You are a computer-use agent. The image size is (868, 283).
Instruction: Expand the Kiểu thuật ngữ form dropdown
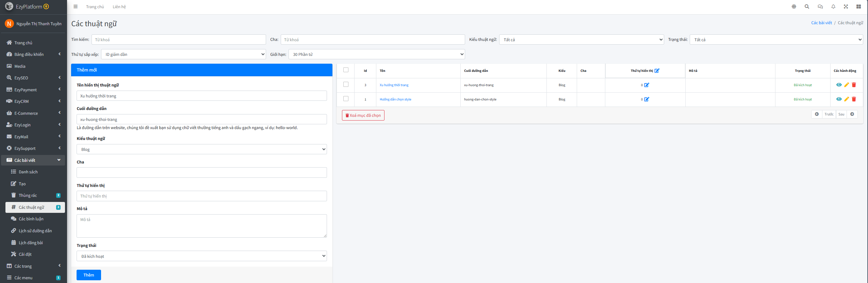[201, 149]
